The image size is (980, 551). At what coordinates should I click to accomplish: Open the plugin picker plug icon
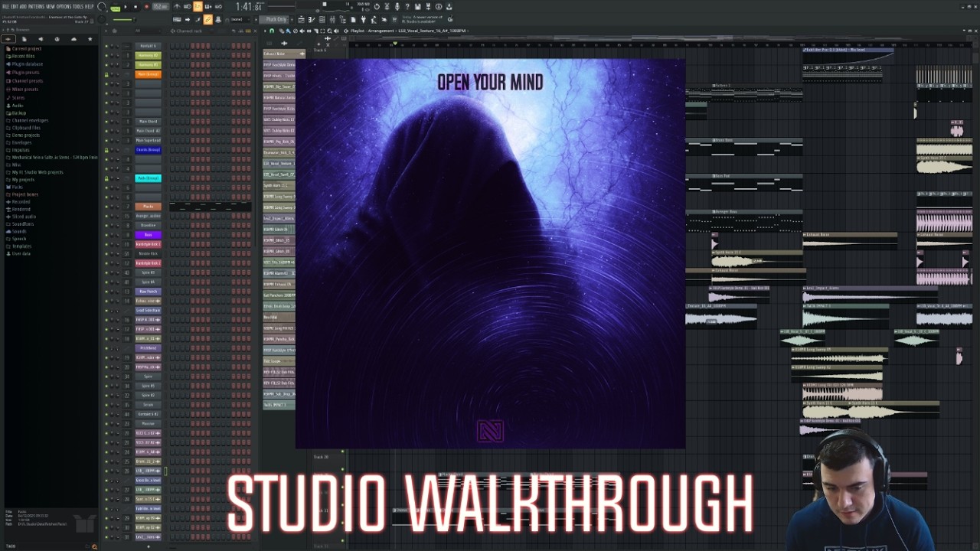pyautogui.click(x=363, y=19)
